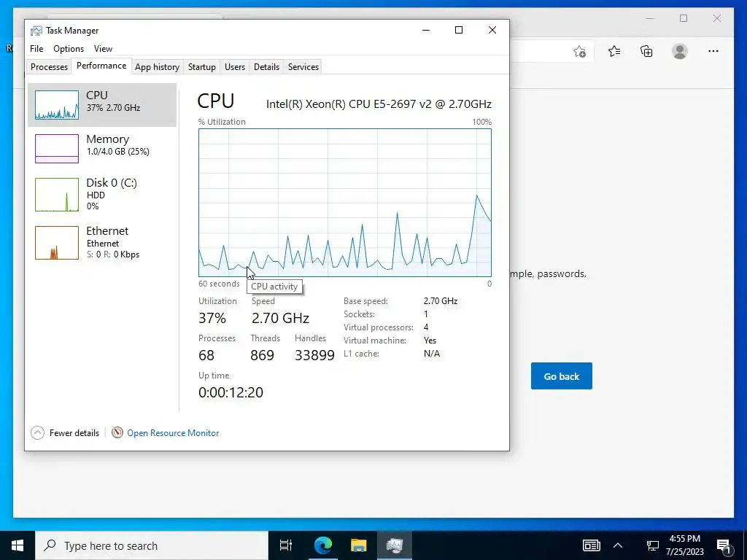This screenshot has width=747, height=560.
Task: Click the Threads value 869
Action: tap(262, 355)
